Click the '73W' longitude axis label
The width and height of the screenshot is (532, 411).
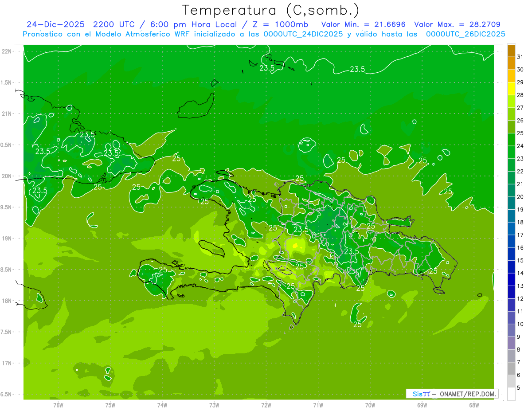click(x=214, y=404)
